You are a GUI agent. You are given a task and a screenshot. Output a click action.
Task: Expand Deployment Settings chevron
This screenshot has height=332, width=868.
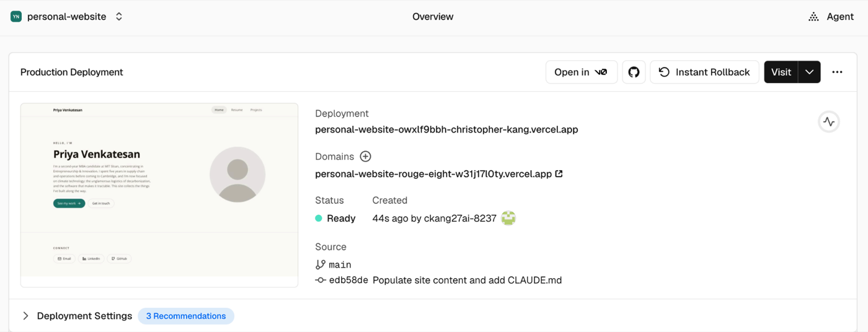25,316
